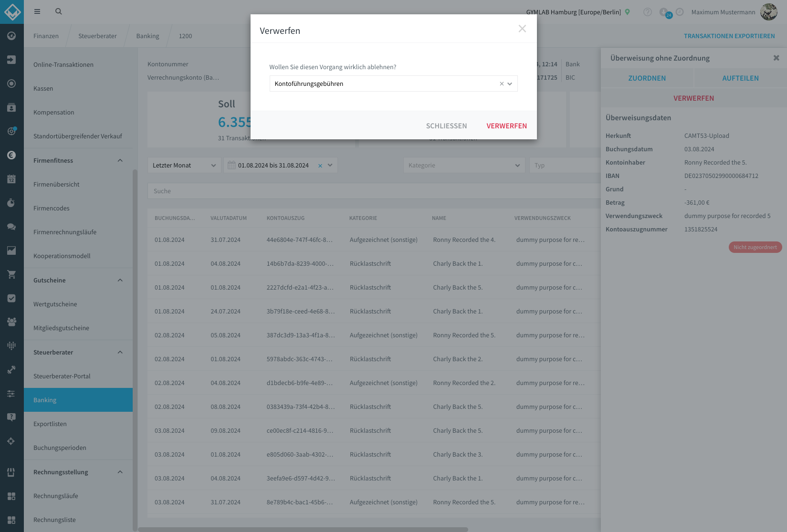Image resolution: width=787 pixels, height=532 pixels.
Task: Click the sidebar vertical scrollbar
Action: (135, 349)
